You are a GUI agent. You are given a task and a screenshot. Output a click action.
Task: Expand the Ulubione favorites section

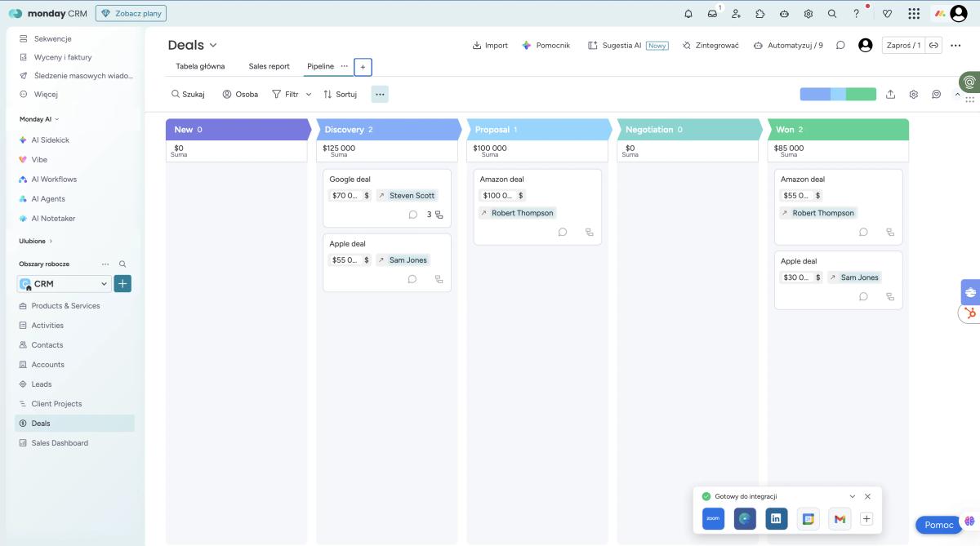(36, 241)
